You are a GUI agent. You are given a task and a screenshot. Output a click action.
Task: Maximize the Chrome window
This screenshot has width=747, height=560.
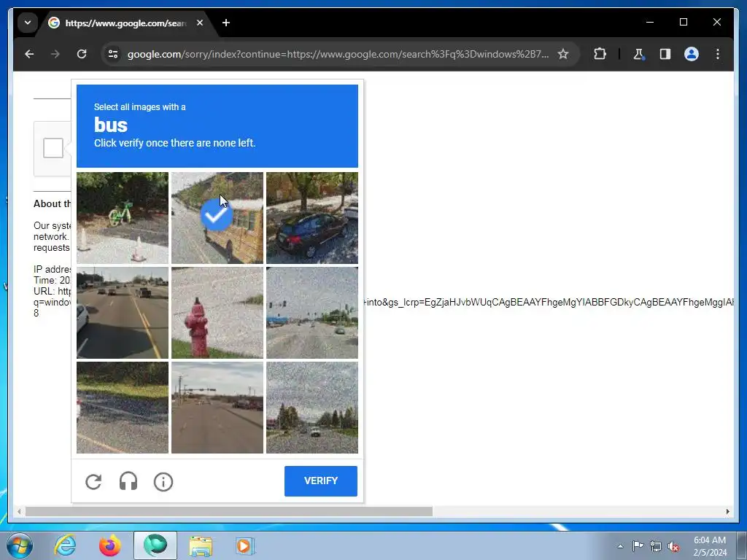tap(683, 22)
